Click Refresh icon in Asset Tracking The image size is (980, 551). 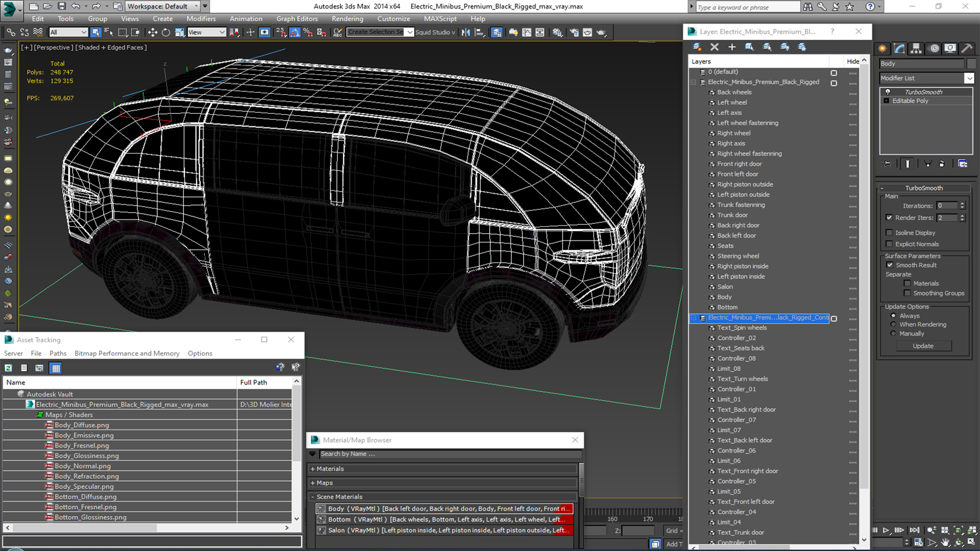(x=9, y=368)
